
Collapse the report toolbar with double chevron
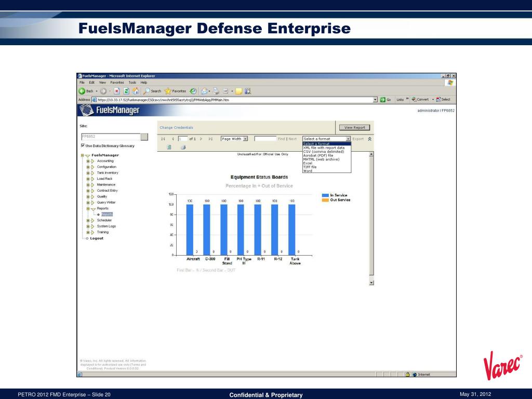pos(370,139)
